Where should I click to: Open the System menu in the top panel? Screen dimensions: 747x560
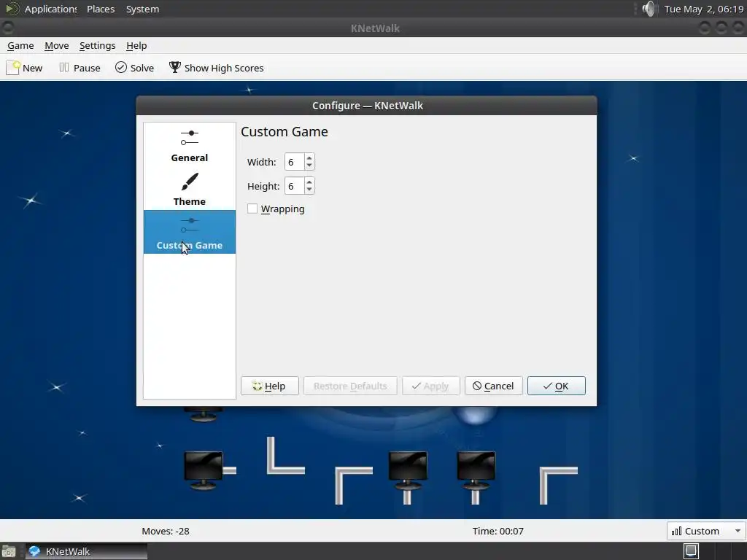pyautogui.click(x=142, y=9)
